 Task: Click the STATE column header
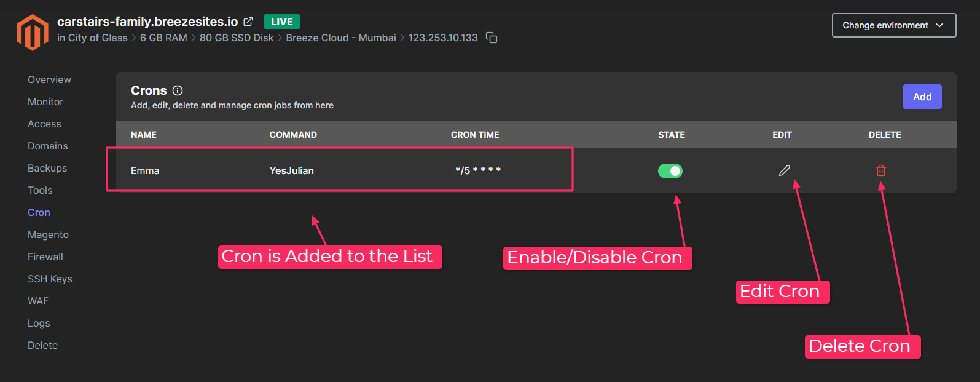(x=672, y=135)
